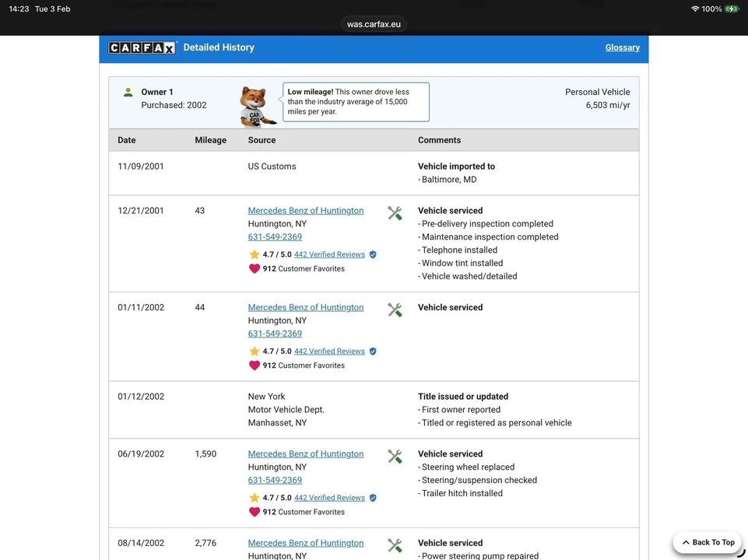Click wrench icon for 06/19/2002 service

(x=395, y=456)
